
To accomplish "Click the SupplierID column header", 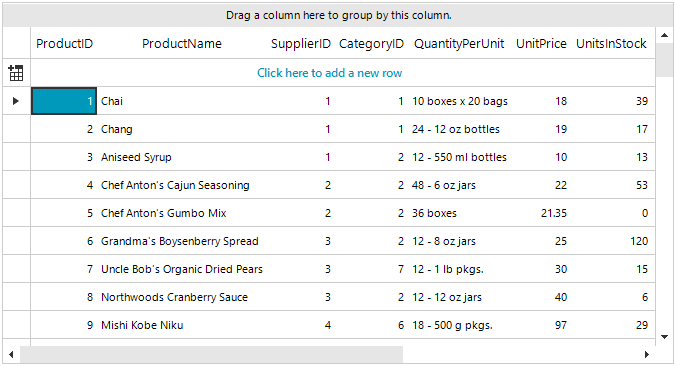I will click(300, 43).
